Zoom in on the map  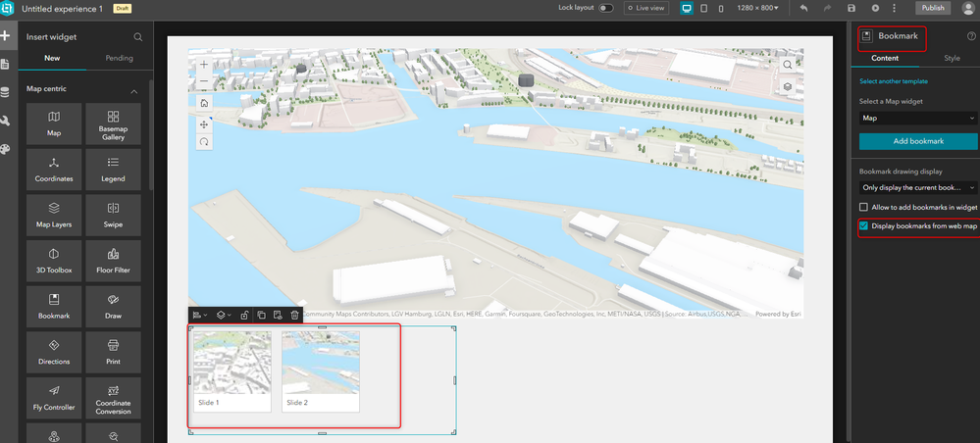tap(204, 65)
